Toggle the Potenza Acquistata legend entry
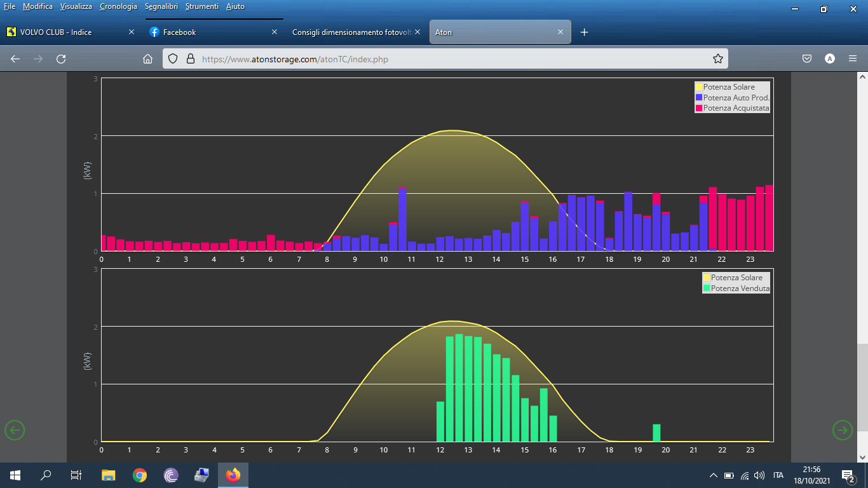The height and width of the screenshot is (488, 868). pos(733,109)
